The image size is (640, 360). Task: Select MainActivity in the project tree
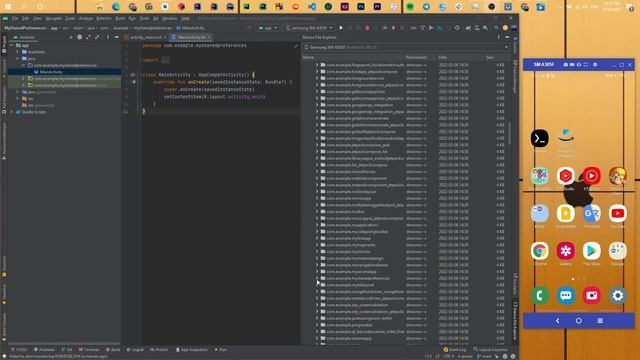(51, 72)
